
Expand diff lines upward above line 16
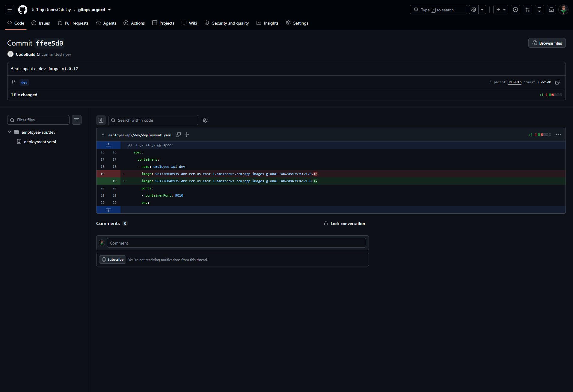click(108, 145)
